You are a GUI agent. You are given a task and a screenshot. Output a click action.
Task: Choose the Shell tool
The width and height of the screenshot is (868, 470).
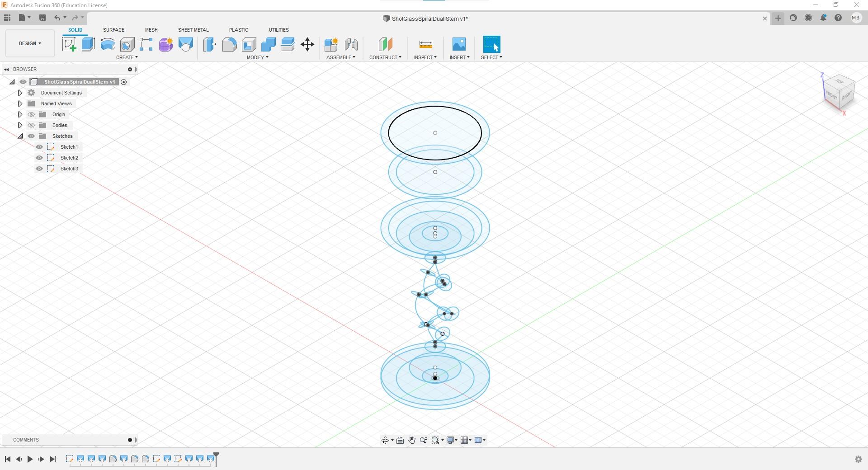[249, 44]
